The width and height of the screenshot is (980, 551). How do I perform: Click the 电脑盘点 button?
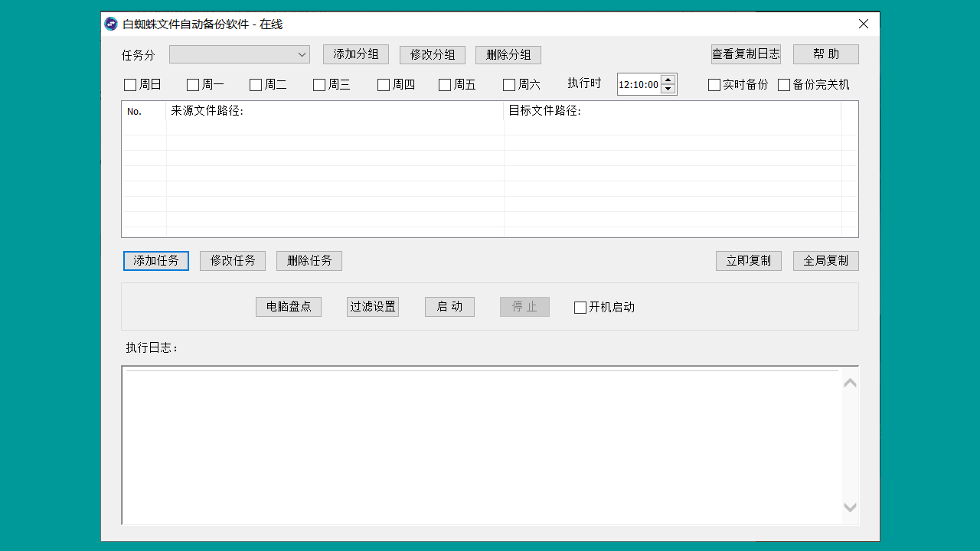click(289, 307)
